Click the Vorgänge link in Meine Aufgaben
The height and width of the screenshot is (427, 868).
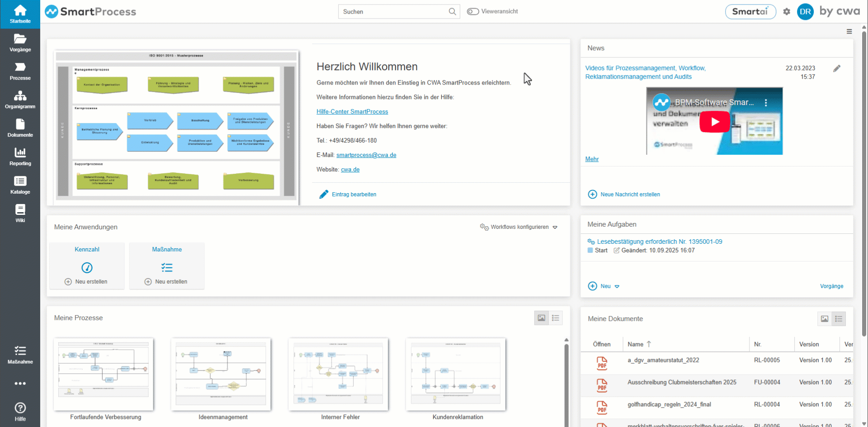pos(832,286)
